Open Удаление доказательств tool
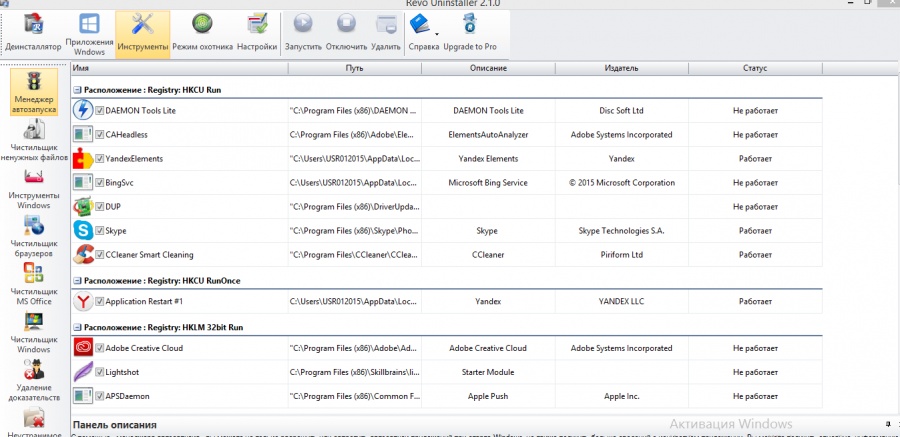The image size is (900, 437). pyautogui.click(x=34, y=380)
